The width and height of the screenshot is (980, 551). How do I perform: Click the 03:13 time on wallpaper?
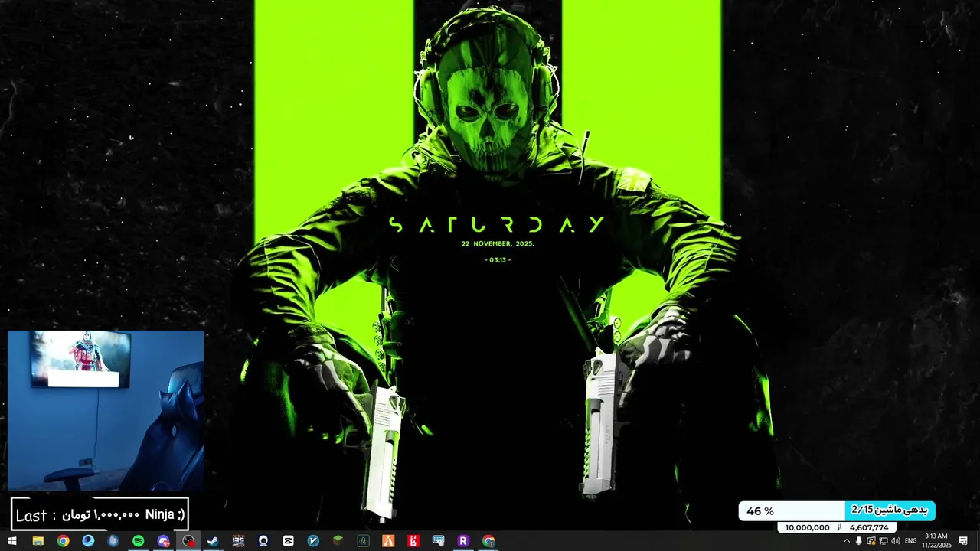498,260
